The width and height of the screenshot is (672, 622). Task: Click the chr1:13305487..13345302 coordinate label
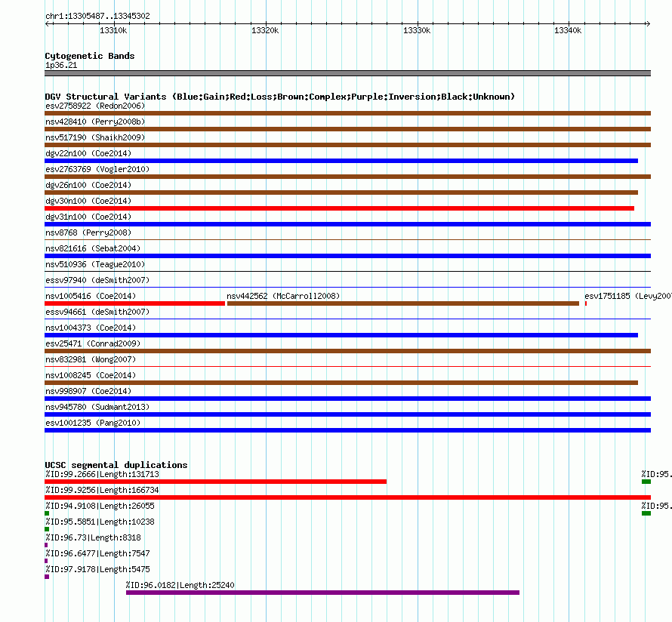97,16
